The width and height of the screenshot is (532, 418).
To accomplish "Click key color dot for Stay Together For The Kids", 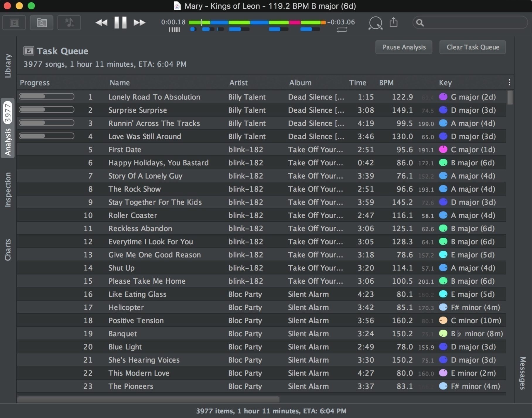I will pyautogui.click(x=443, y=202).
